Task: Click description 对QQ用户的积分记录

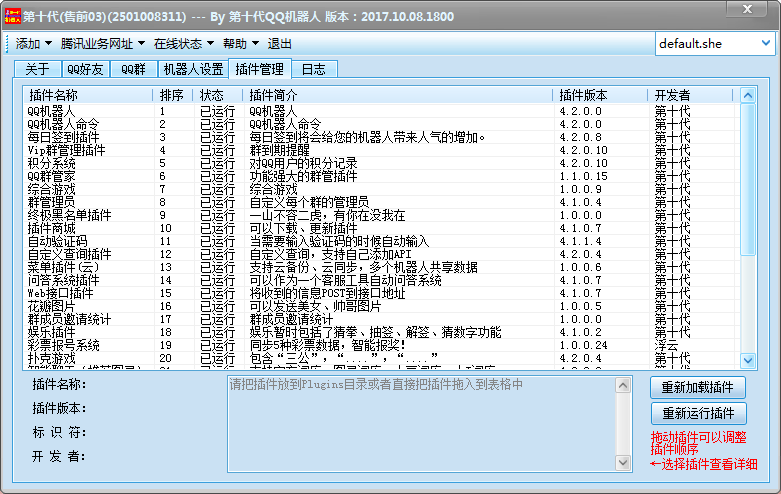Action: pos(303,163)
